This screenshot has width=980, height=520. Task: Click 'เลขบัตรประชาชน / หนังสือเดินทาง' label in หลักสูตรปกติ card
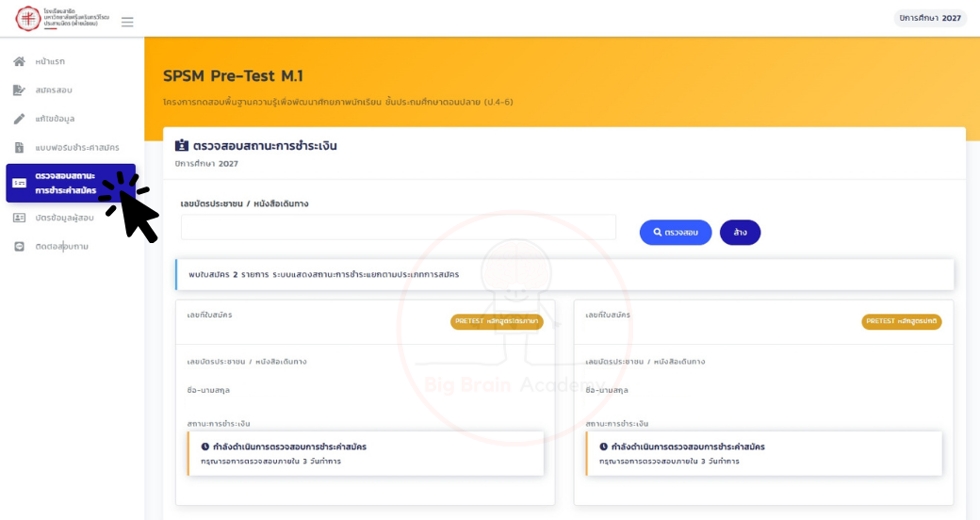[645, 362]
